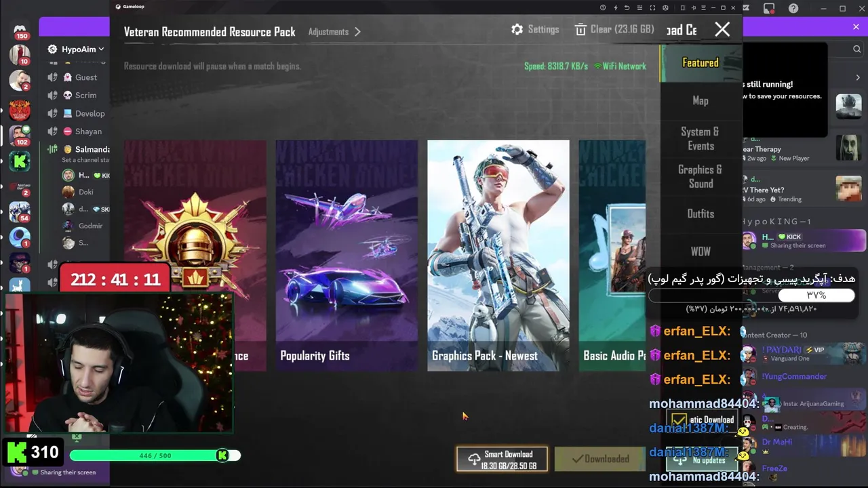Open Settings gear in resource pack header

point(517,30)
